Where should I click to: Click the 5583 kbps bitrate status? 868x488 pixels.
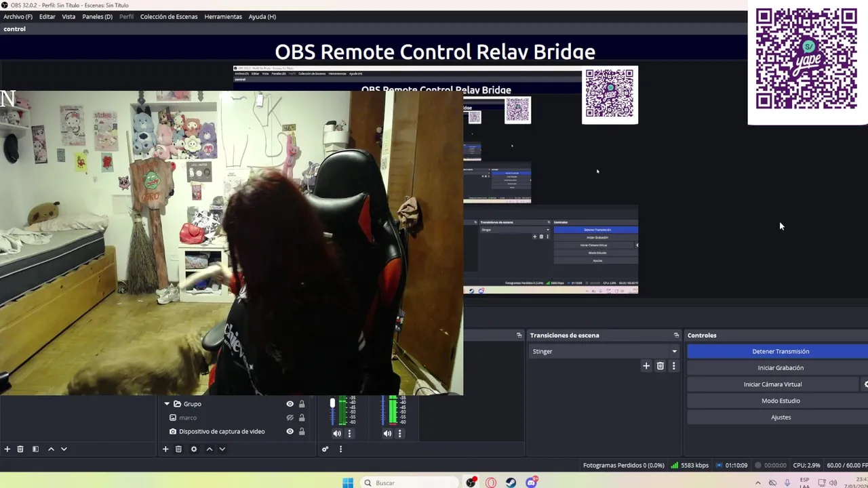(x=690, y=466)
